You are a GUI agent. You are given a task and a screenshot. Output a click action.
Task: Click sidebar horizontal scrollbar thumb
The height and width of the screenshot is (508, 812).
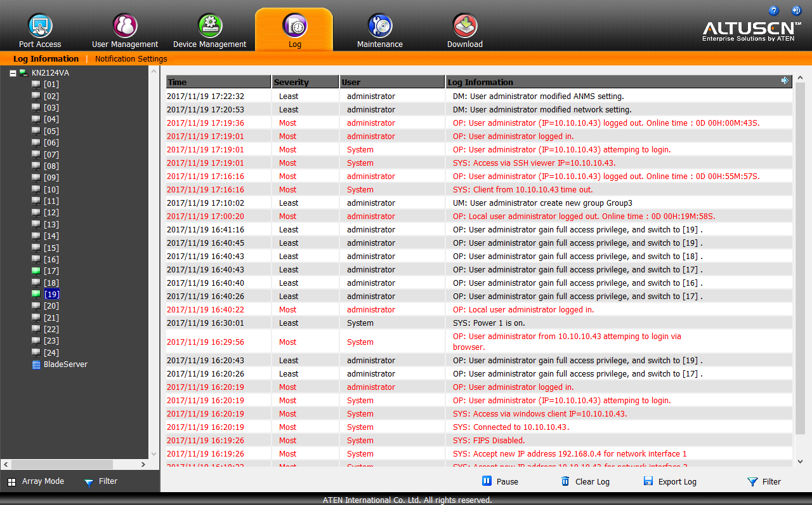click(x=62, y=465)
